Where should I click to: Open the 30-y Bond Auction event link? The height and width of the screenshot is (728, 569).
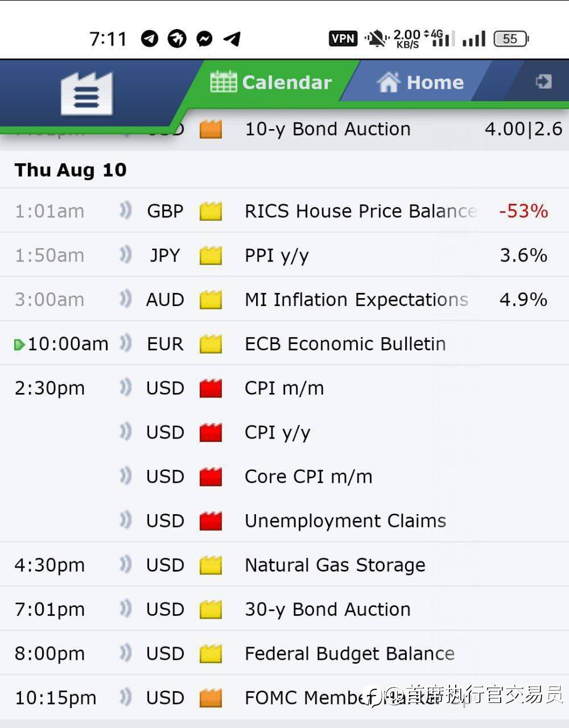click(x=327, y=609)
